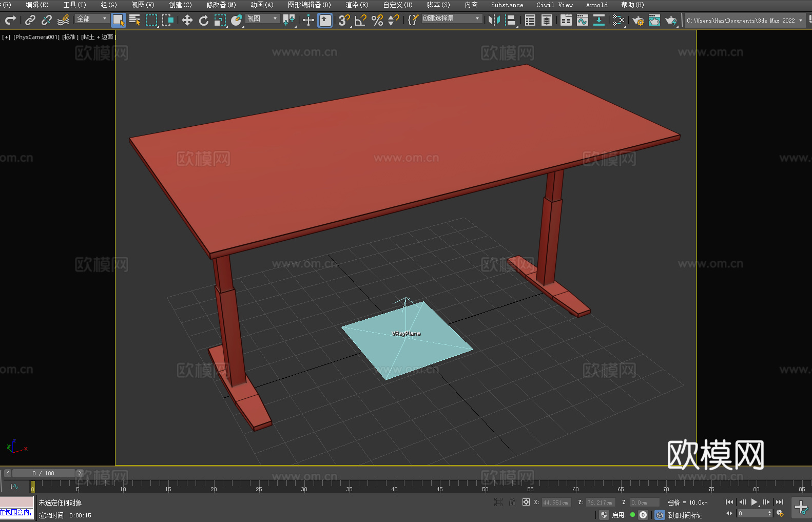Toggle 3D Snaps
812x522 pixels.
(344, 20)
